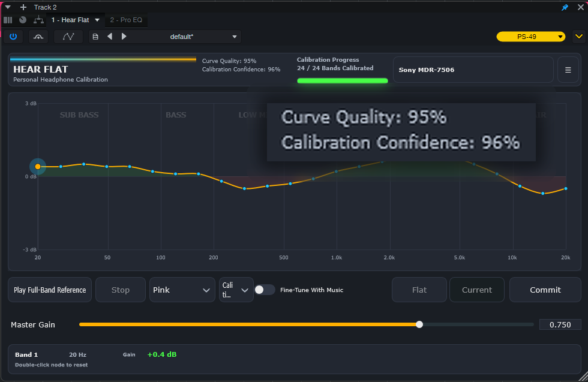Click the Sony MDR-7506 headphone field

click(473, 70)
